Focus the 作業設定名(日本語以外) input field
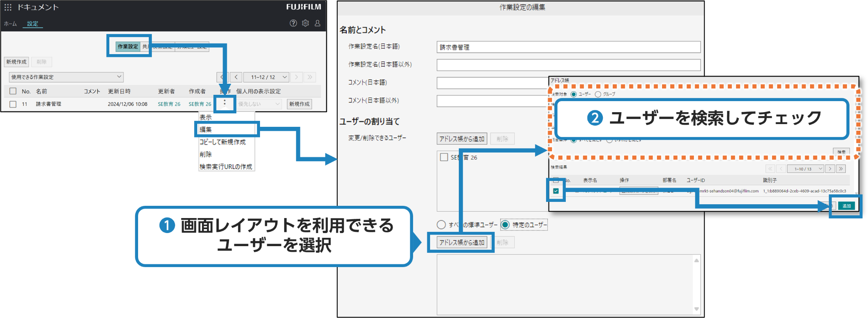The height and width of the screenshot is (318, 868). pos(569,65)
